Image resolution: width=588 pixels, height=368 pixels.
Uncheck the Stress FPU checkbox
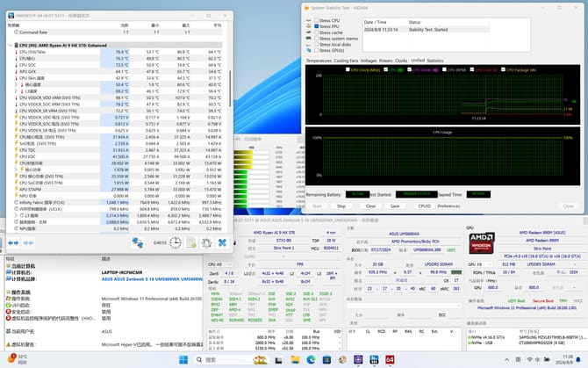point(316,26)
